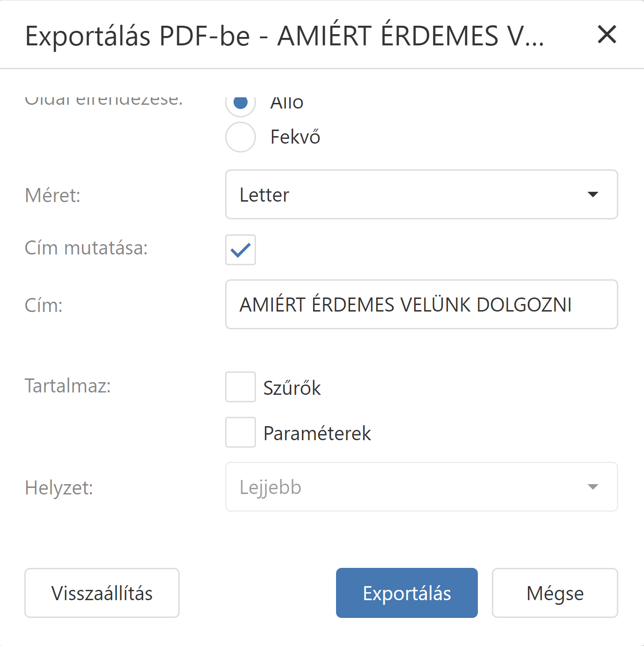
Task: Click the arrow icon in the Letter dropdown
Action: (593, 195)
